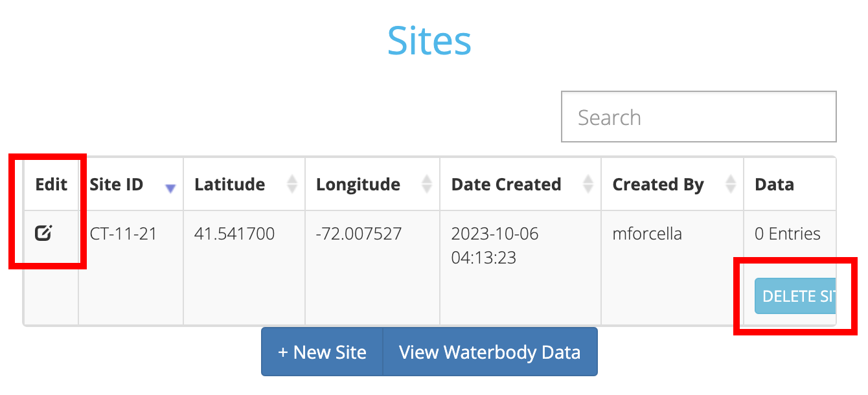Image resolution: width=868 pixels, height=395 pixels.
Task: Click the Site ID column header label
Action: click(117, 185)
